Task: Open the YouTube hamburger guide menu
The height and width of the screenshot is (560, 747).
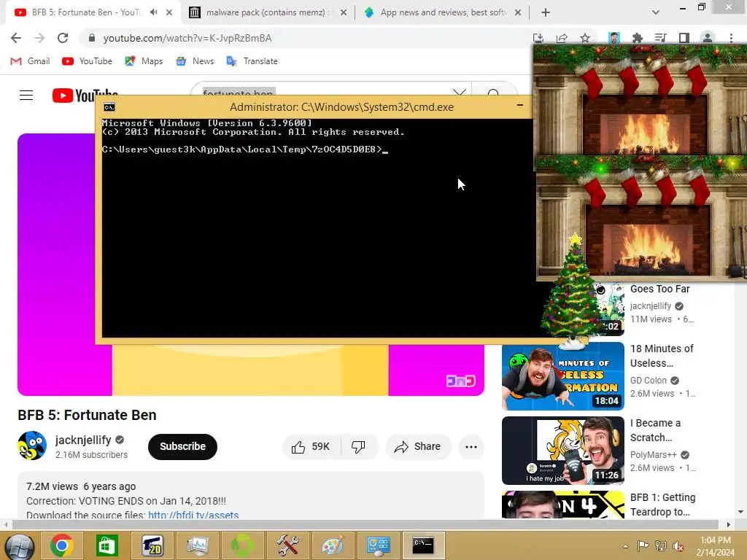Action: click(26, 96)
